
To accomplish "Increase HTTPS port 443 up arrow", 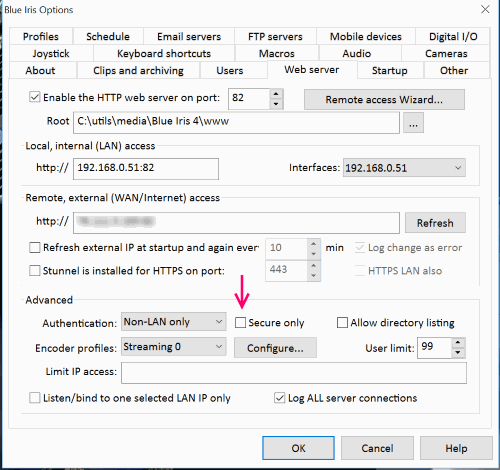I will pyautogui.click(x=313, y=266).
